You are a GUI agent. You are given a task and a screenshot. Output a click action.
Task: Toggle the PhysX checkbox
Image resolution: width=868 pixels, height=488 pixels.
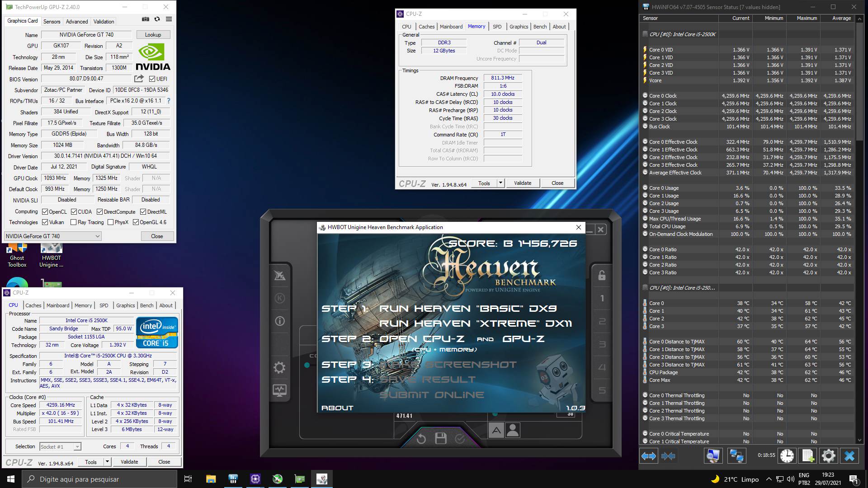pos(110,222)
